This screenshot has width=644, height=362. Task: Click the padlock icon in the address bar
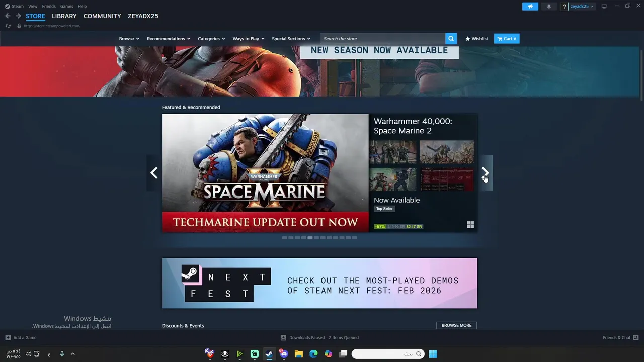[x=19, y=26]
